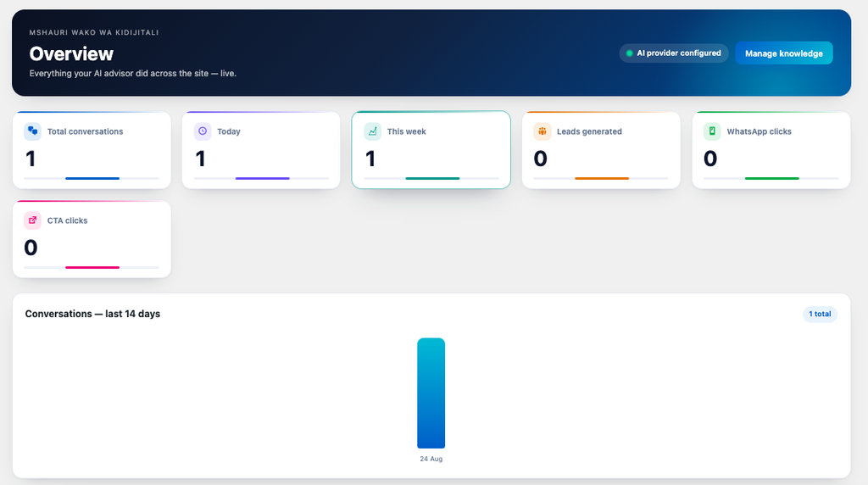Click the blue progress bar under Total conversations
This screenshot has width=868, height=485.
click(x=92, y=178)
